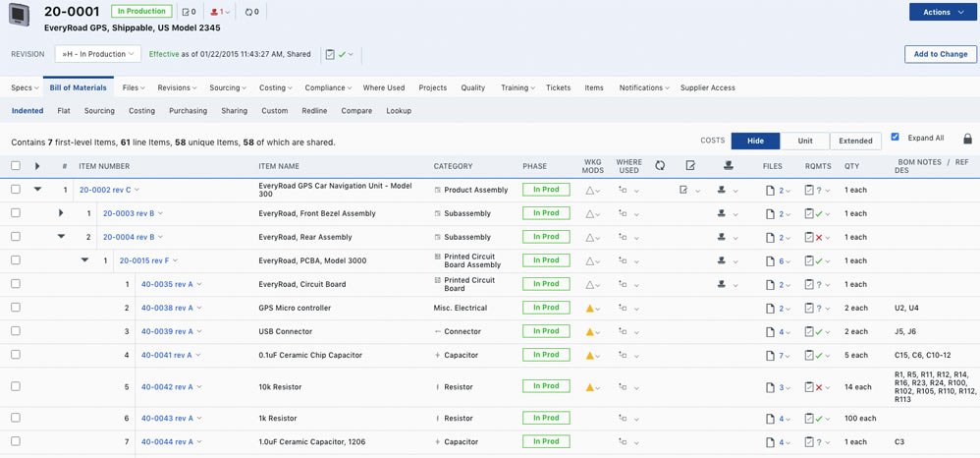Click the requirements icon for 40-0043 1k Resistor

pyautogui.click(x=809, y=419)
